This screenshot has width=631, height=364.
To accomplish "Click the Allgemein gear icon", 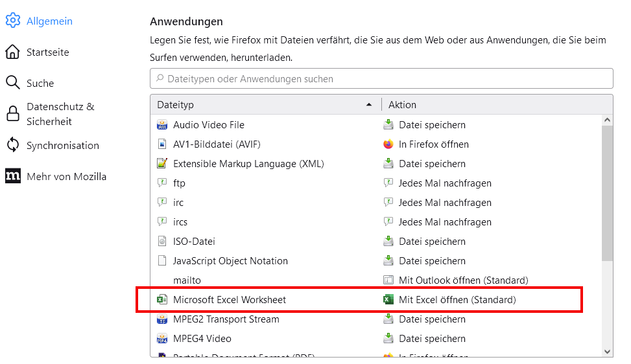I will 13,21.
